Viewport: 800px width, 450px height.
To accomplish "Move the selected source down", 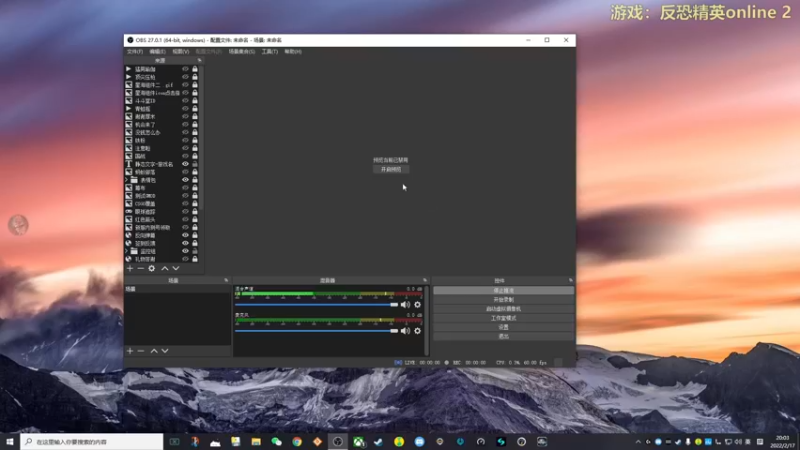I will (x=176, y=268).
